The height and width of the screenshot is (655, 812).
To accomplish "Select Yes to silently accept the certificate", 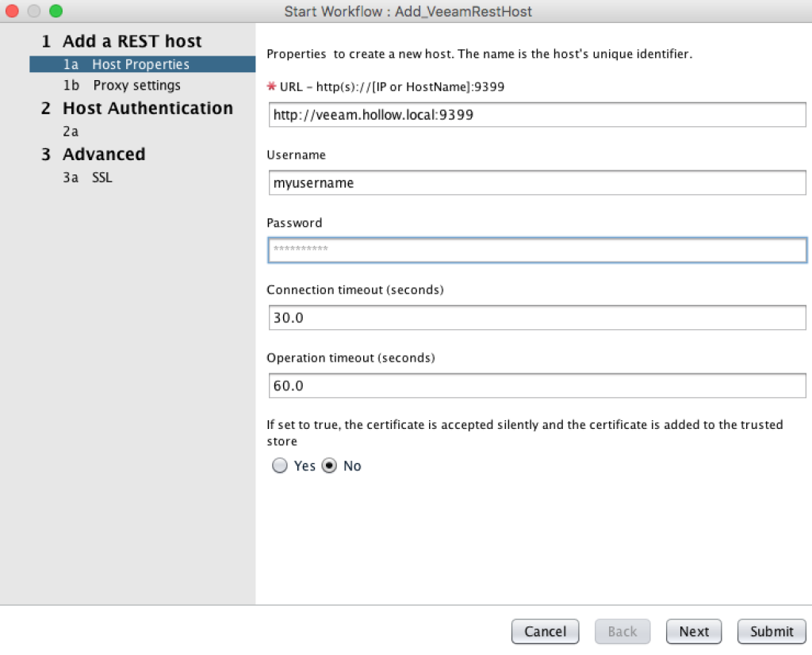I will (x=280, y=465).
